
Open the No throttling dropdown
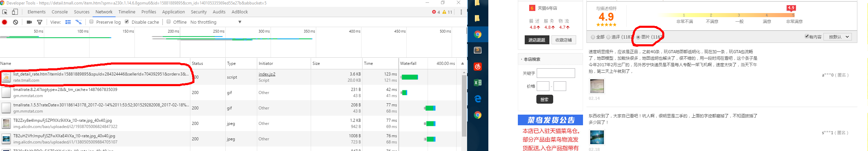pyautogui.click(x=216, y=22)
